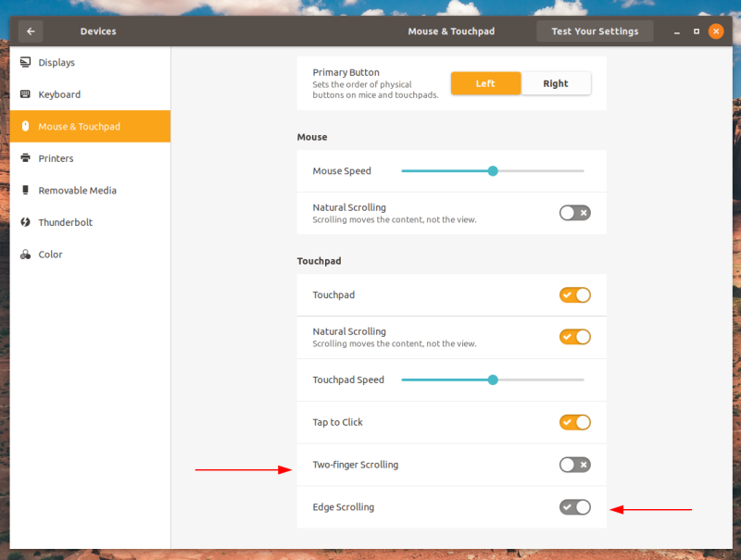The width and height of the screenshot is (741, 560).
Task: Click the Displays monitor icon
Action: [26, 62]
